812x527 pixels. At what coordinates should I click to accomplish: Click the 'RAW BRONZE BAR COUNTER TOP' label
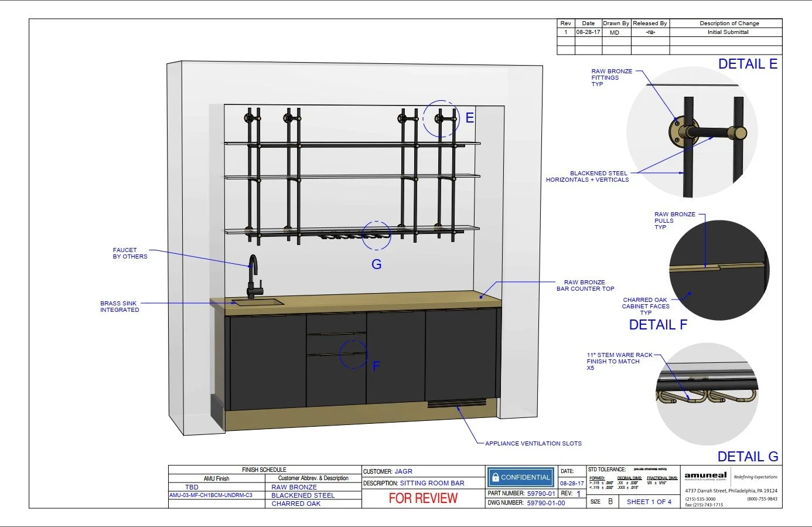click(585, 285)
